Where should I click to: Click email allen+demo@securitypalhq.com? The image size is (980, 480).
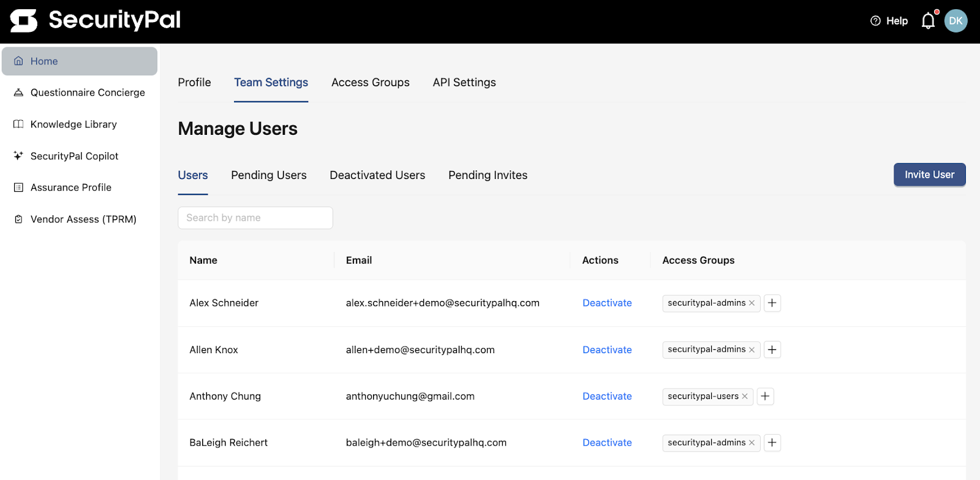click(x=420, y=349)
